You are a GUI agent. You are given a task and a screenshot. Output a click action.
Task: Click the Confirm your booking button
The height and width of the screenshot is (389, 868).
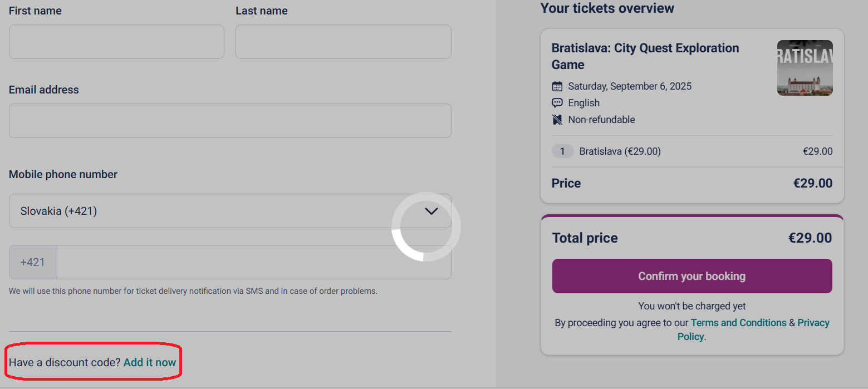(692, 276)
